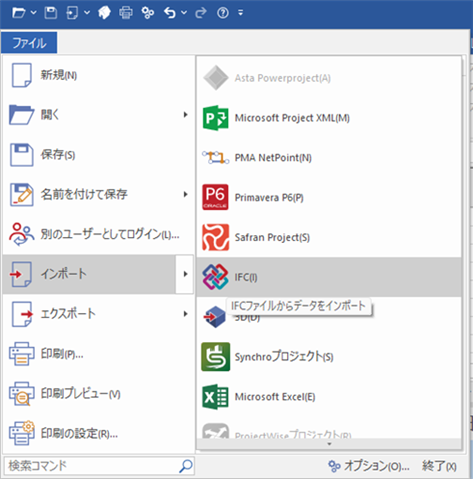Click the 3D cube import icon
The width and height of the screenshot is (473, 479).
pyautogui.click(x=215, y=317)
